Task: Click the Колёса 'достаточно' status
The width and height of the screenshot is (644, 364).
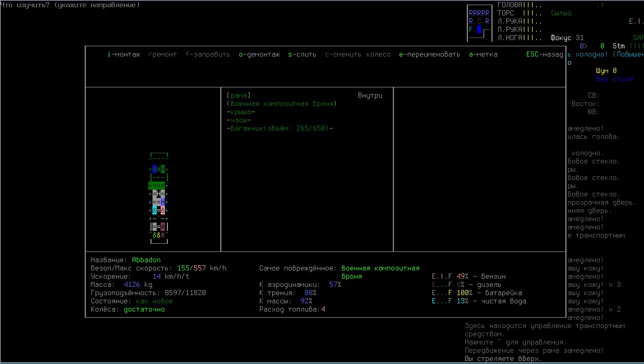Action: [x=144, y=310]
